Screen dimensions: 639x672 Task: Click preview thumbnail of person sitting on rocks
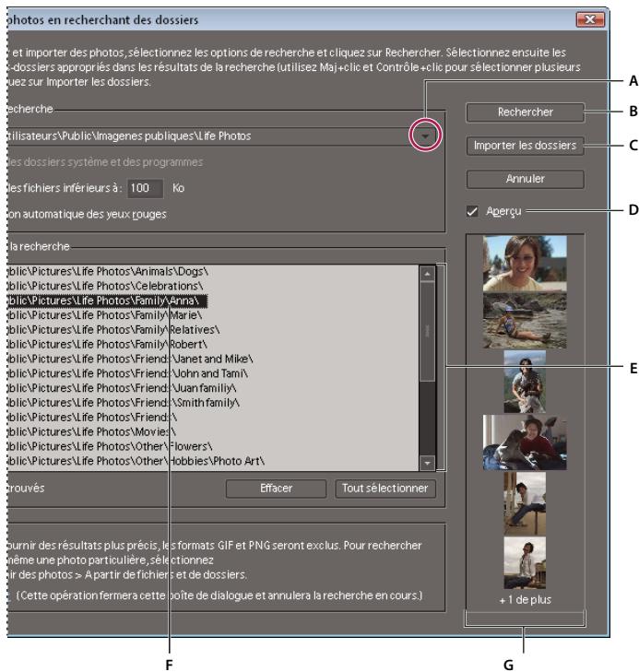(x=525, y=321)
